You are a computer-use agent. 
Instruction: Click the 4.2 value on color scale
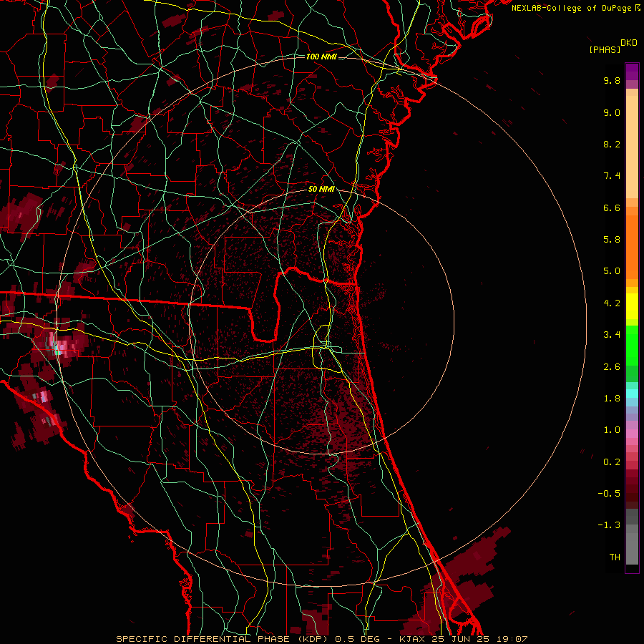point(612,303)
